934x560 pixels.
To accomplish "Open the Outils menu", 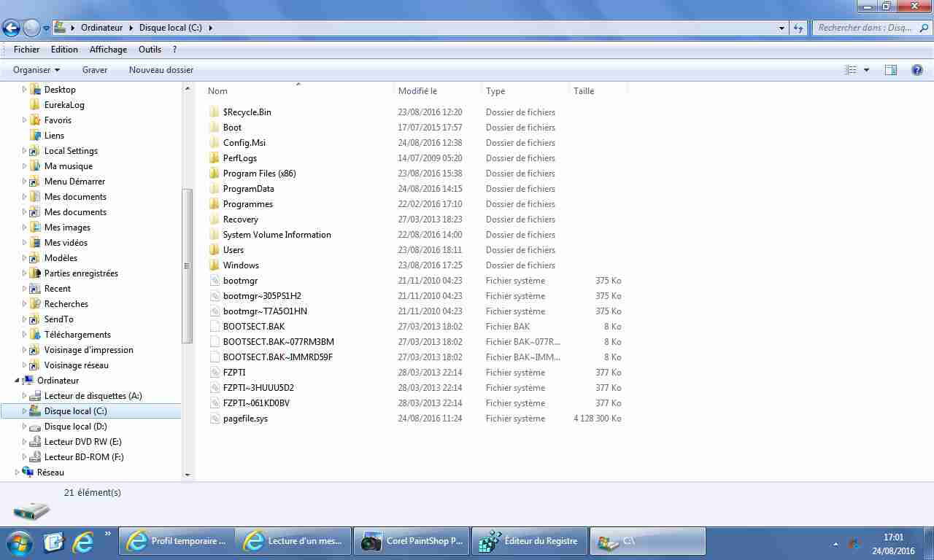I will [x=150, y=50].
